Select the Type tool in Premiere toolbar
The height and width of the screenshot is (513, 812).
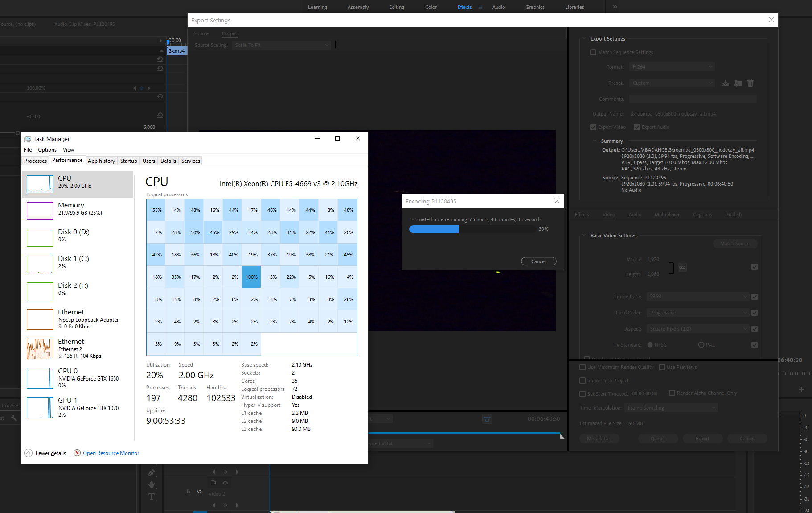[x=152, y=496]
